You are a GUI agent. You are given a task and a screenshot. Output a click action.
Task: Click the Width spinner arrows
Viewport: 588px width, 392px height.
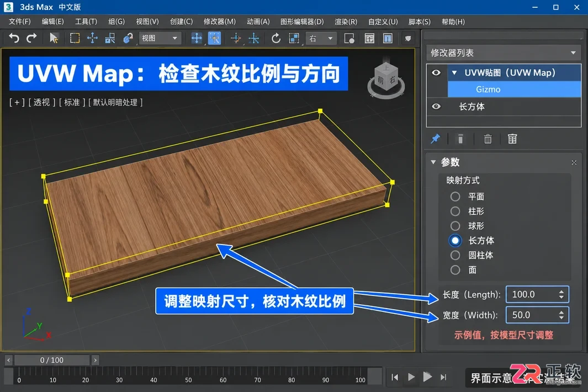(561, 315)
